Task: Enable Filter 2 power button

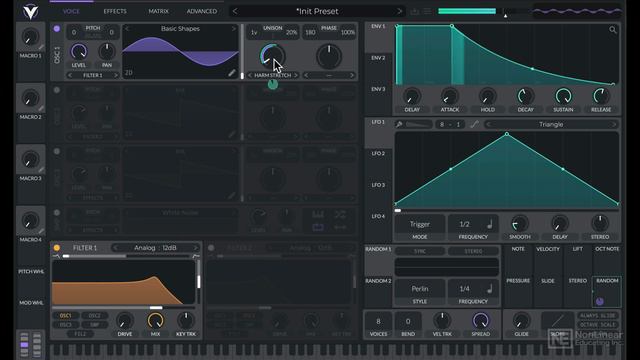Action: [211, 248]
